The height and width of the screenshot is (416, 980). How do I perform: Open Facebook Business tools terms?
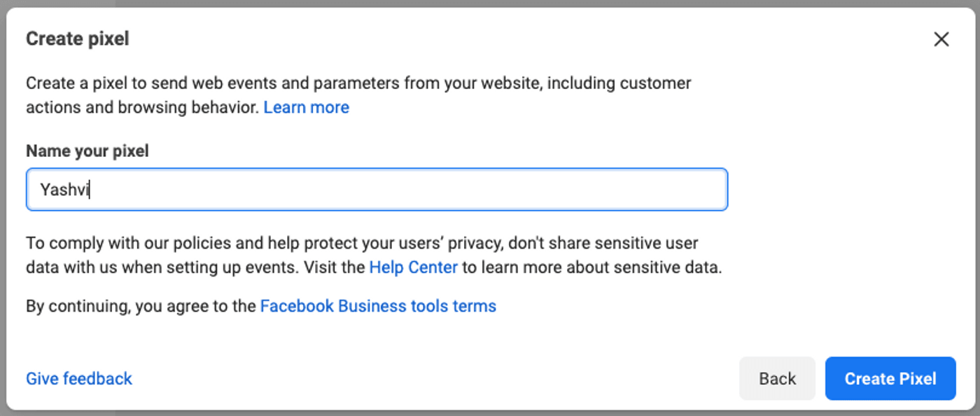[x=378, y=306]
